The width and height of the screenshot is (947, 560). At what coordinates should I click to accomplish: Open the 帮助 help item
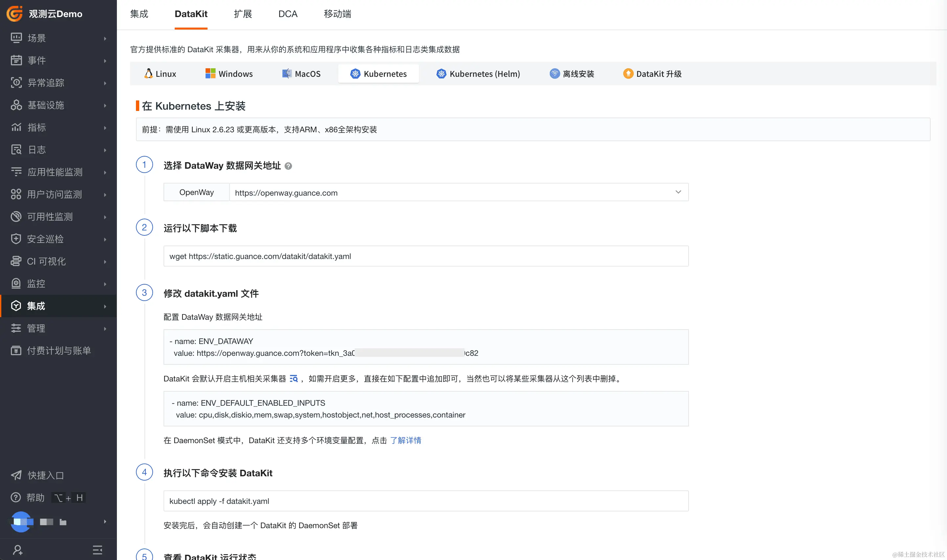click(35, 497)
